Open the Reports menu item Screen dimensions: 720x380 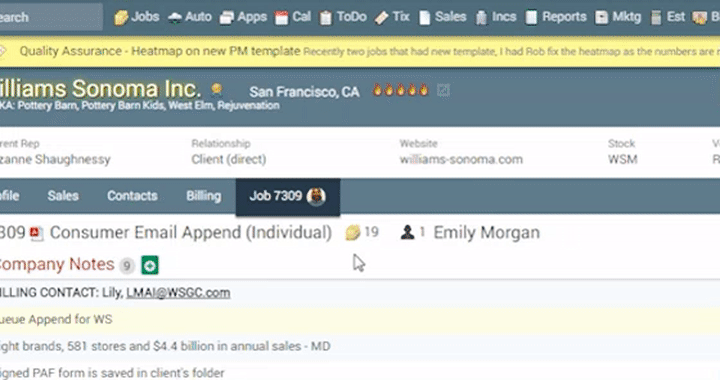click(556, 17)
